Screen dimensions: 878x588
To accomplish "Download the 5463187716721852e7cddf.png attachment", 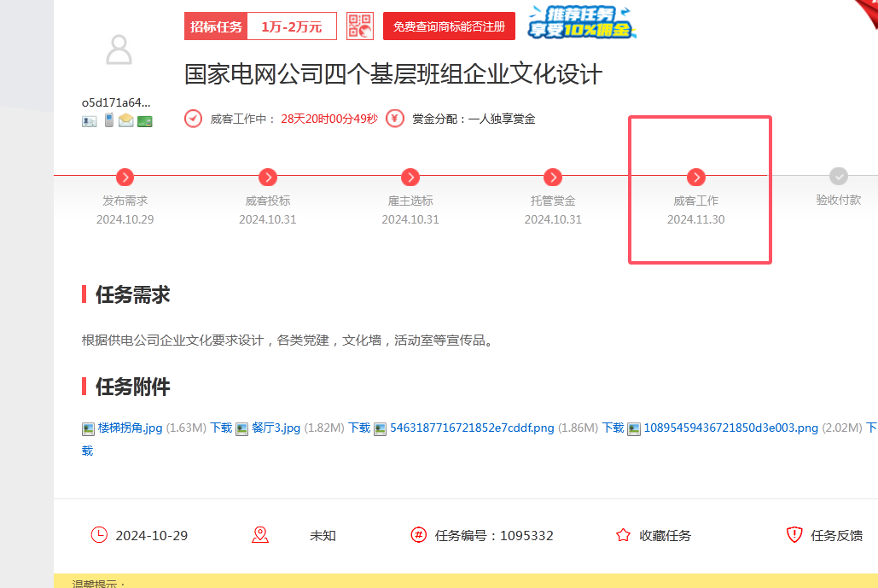I will pyautogui.click(x=613, y=428).
